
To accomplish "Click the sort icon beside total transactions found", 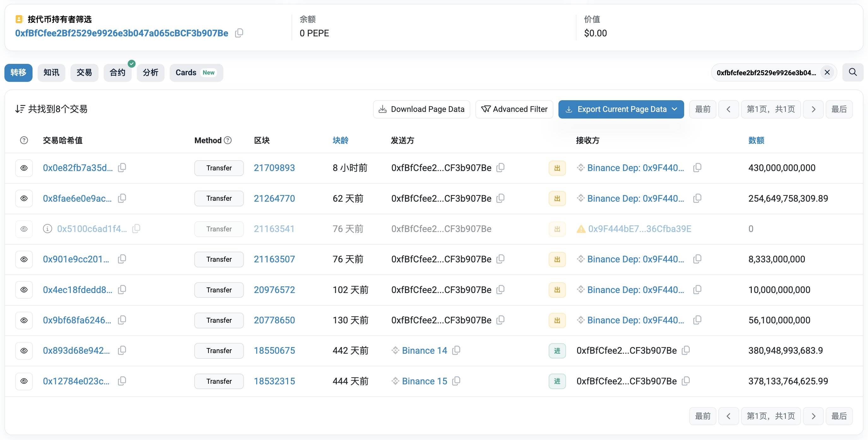I will coord(20,109).
